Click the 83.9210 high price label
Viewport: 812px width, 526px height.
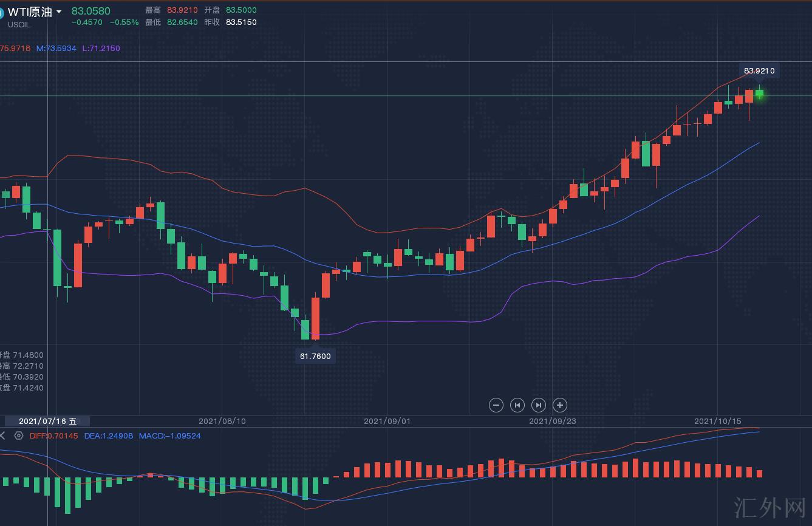759,71
